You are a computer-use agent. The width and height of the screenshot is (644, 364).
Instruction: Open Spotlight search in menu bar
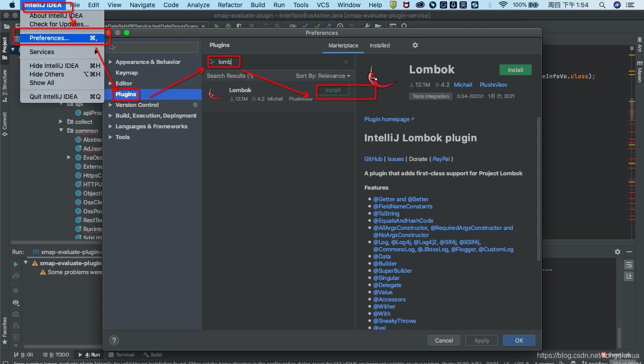[603, 5]
